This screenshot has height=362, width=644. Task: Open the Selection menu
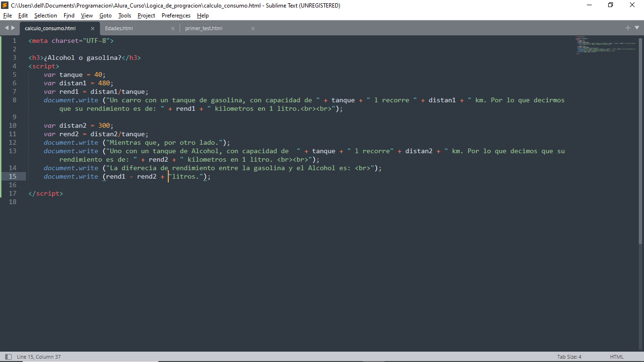[x=46, y=16]
